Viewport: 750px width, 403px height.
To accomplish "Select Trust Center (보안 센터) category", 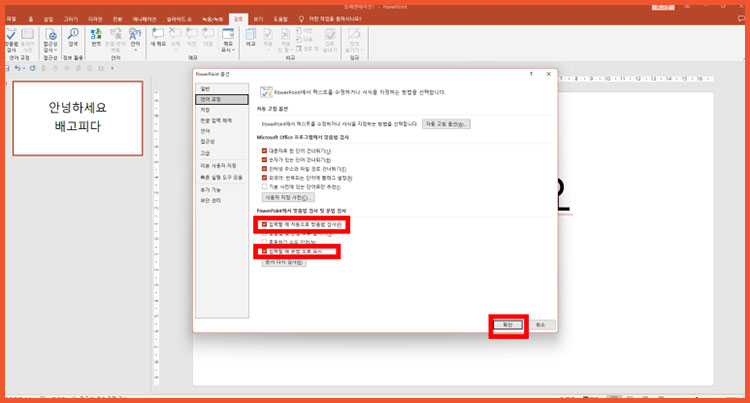I will pos(222,201).
